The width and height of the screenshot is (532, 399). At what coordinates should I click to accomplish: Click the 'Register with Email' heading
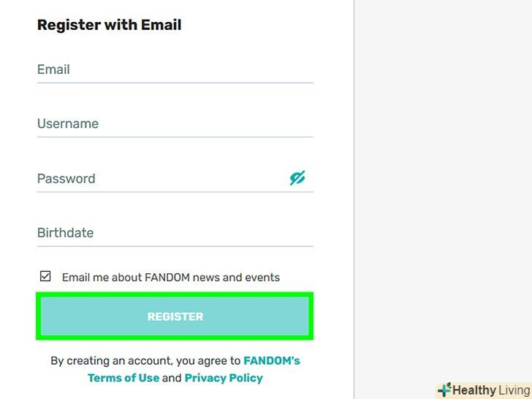[109, 25]
